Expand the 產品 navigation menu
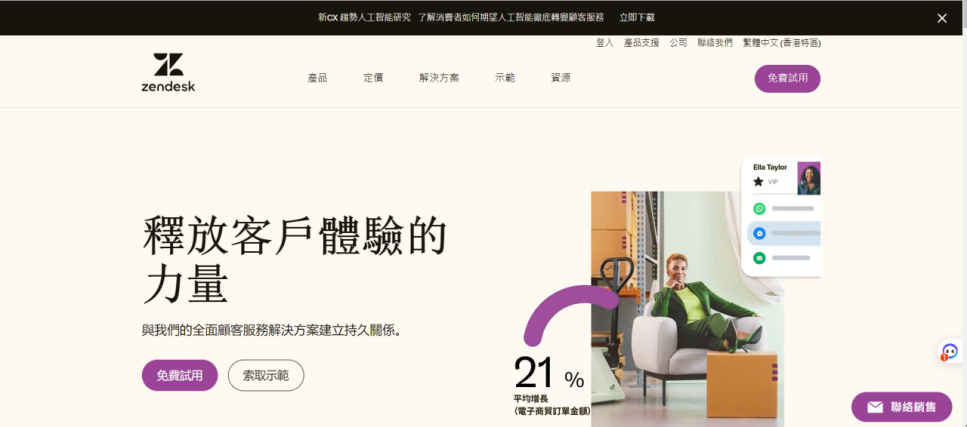The width and height of the screenshot is (967, 427). coord(317,78)
